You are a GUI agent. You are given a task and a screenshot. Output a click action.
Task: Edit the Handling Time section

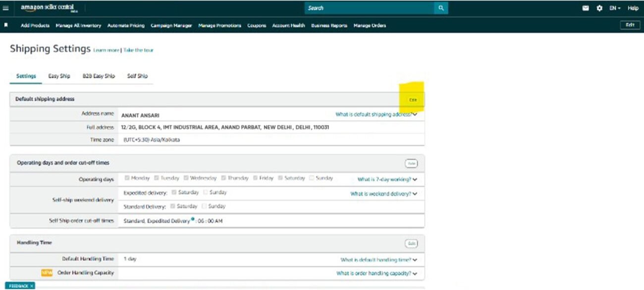[411, 243]
